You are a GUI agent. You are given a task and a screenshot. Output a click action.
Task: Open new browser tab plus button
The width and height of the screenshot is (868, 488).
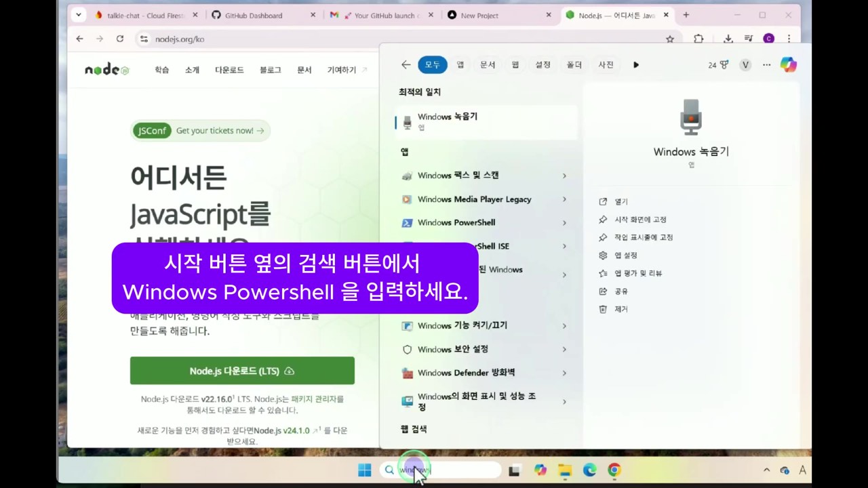[x=686, y=15]
